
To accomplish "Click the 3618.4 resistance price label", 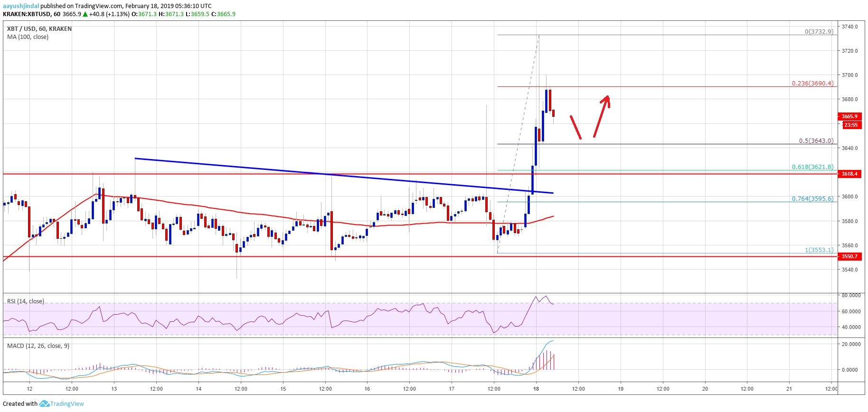I will (850, 174).
